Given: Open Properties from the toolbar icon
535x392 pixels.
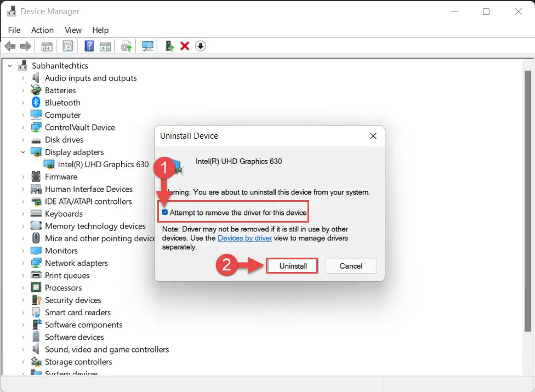Looking at the screenshot, I should point(68,46).
